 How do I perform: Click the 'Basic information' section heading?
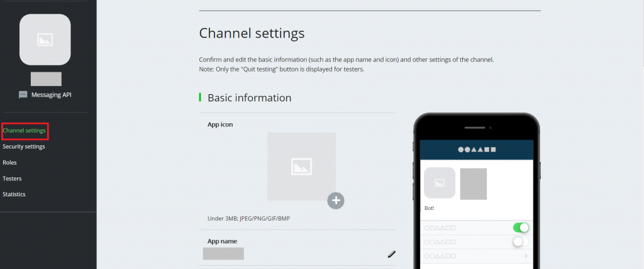(x=249, y=98)
